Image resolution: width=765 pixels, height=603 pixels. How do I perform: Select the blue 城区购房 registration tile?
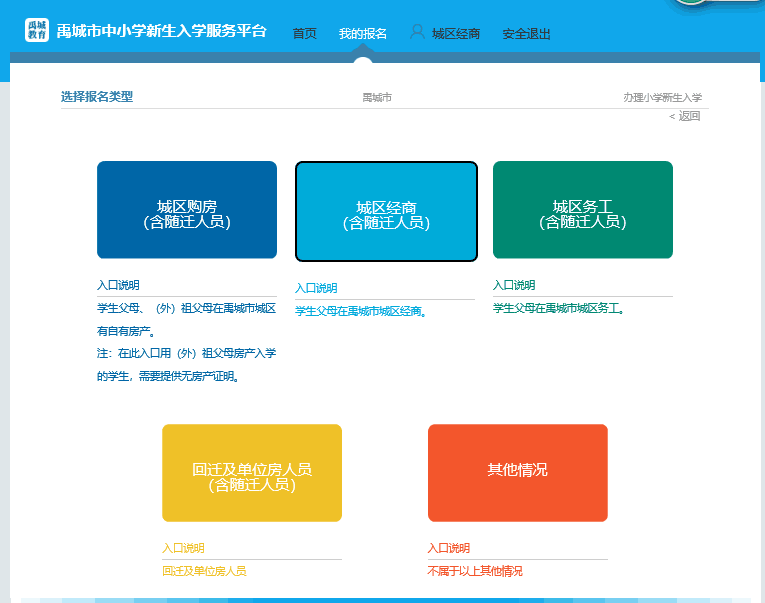pyautogui.click(x=187, y=210)
